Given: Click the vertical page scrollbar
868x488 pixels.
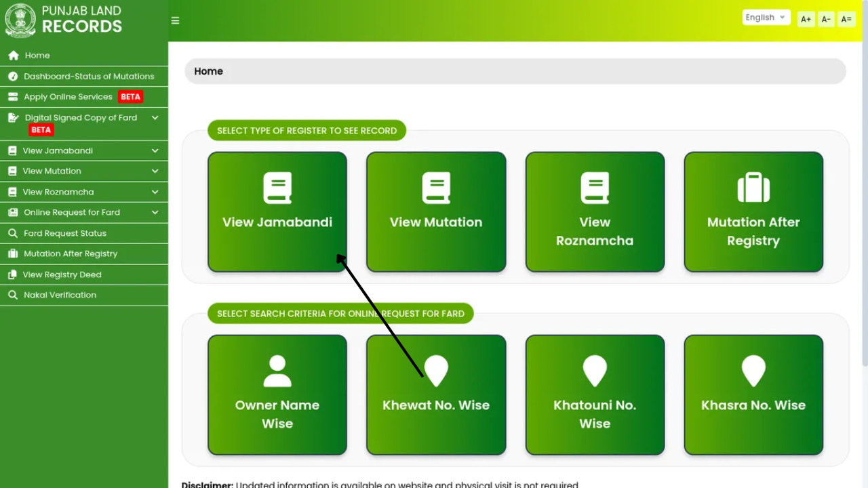Looking at the screenshot, I should click(x=864, y=203).
